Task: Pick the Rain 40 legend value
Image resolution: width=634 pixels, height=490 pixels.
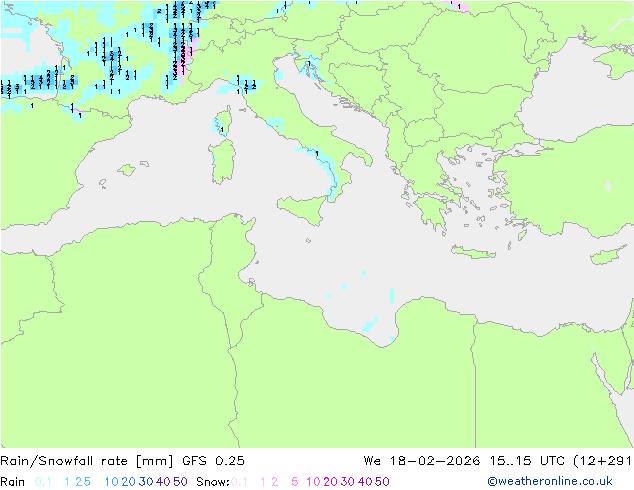Action: (163, 482)
